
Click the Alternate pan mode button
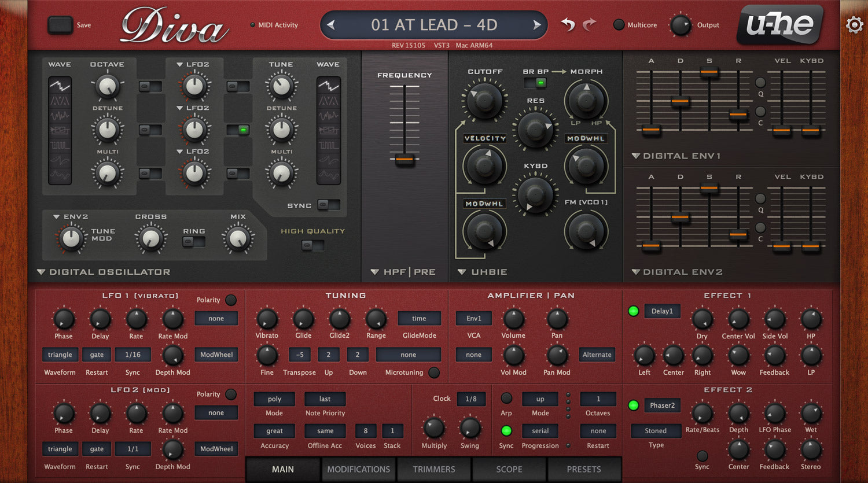coord(597,355)
